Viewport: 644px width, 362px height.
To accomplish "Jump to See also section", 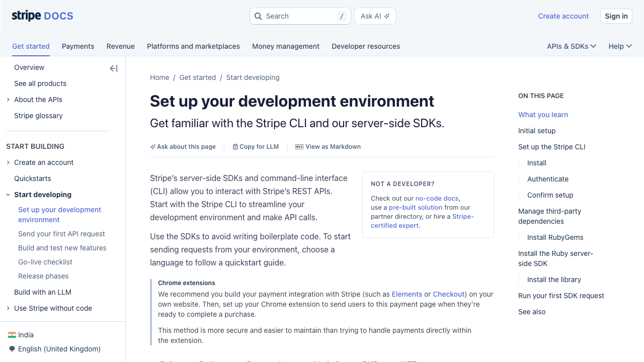I will [x=532, y=312].
